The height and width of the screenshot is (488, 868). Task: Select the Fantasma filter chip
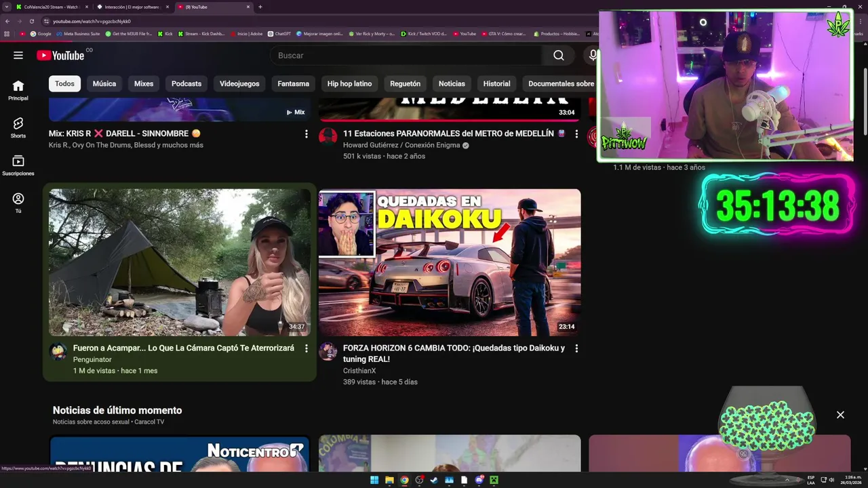coord(294,84)
